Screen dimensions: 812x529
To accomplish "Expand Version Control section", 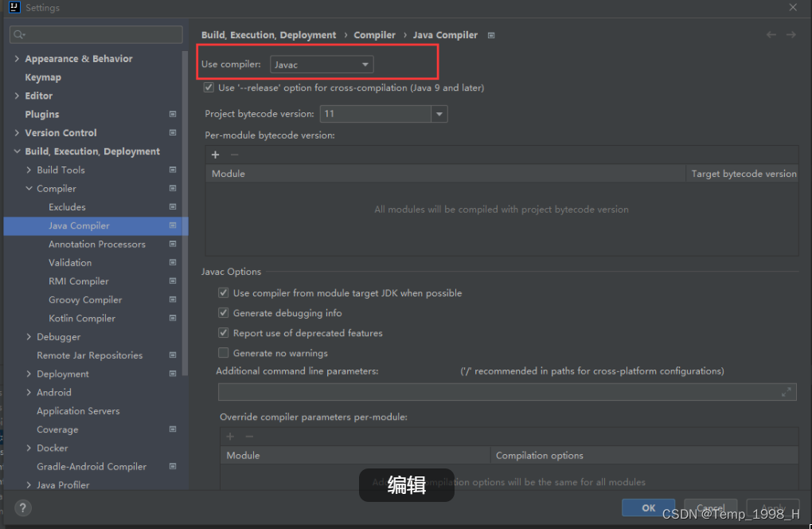I will (17, 133).
